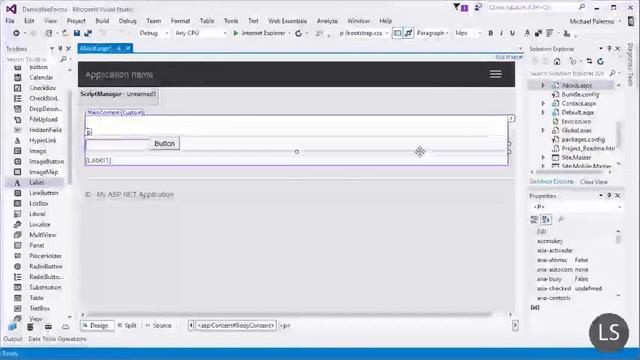The width and height of the screenshot is (640, 360).
Task: Click the Save toolbar icon
Action: tap(76, 33)
